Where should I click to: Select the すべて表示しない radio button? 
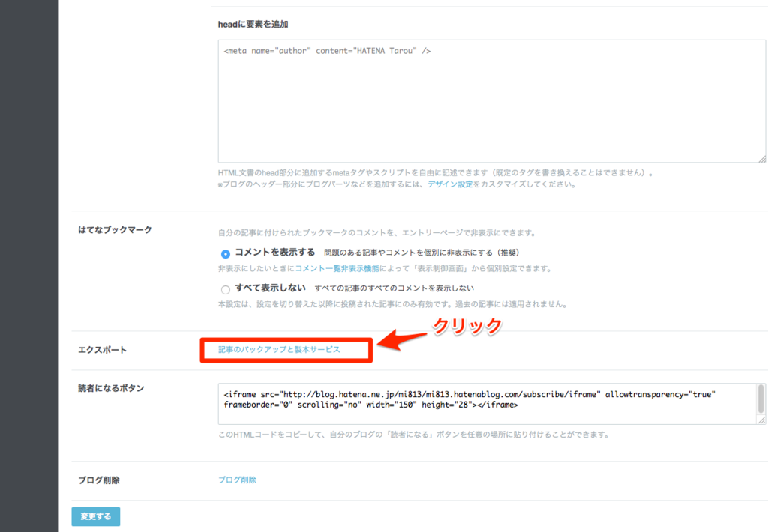tap(226, 289)
